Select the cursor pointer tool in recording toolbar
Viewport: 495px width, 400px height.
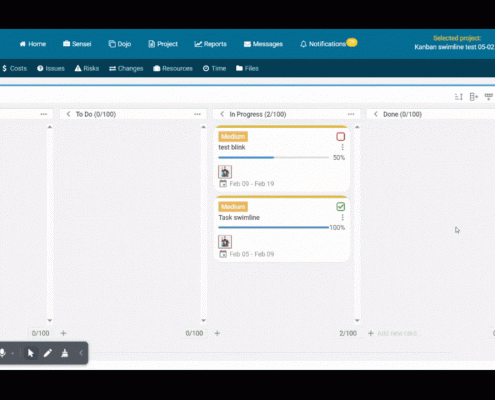31,353
